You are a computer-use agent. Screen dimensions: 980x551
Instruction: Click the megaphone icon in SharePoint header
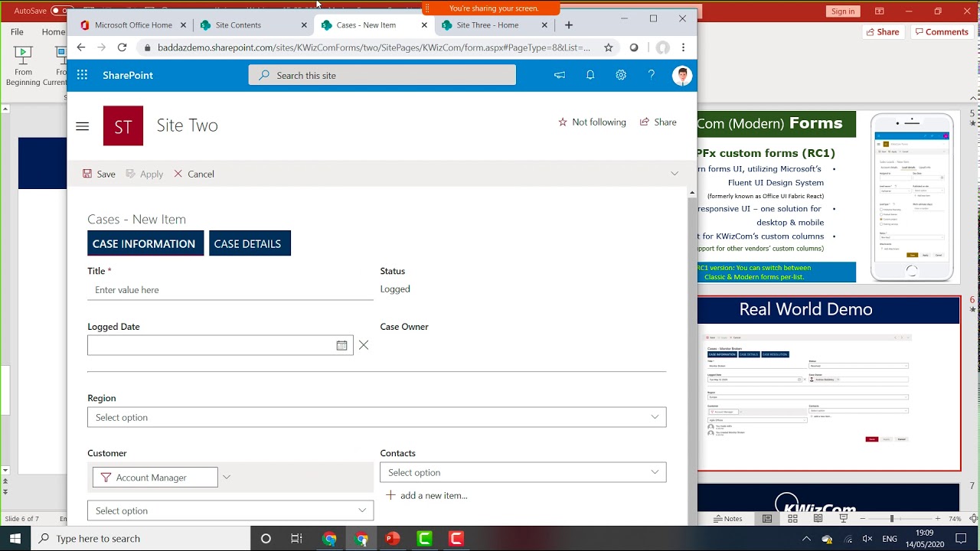click(x=560, y=75)
